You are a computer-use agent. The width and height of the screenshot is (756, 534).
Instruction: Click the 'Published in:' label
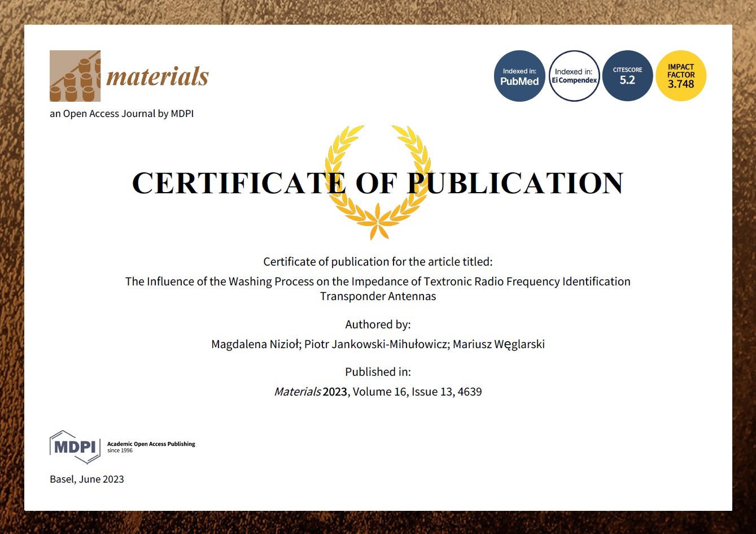(x=378, y=372)
